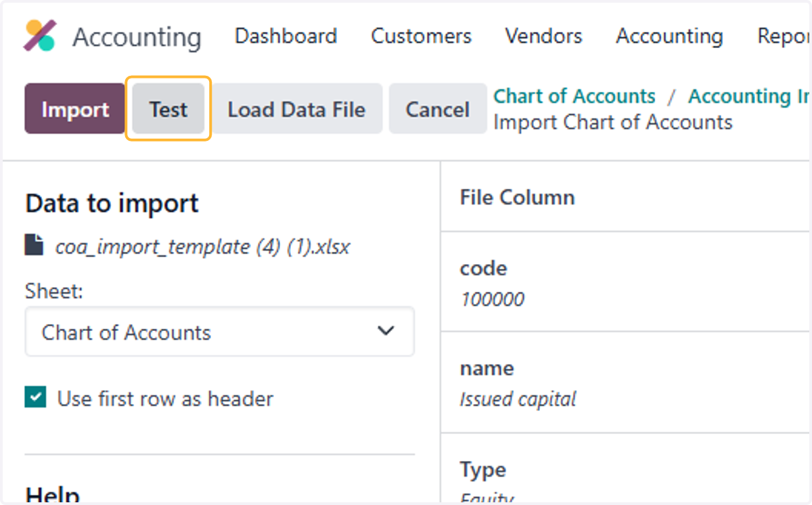Click the file name coa_import_template (4) (1).xlsx
This screenshot has height=505, width=812.
point(203,246)
